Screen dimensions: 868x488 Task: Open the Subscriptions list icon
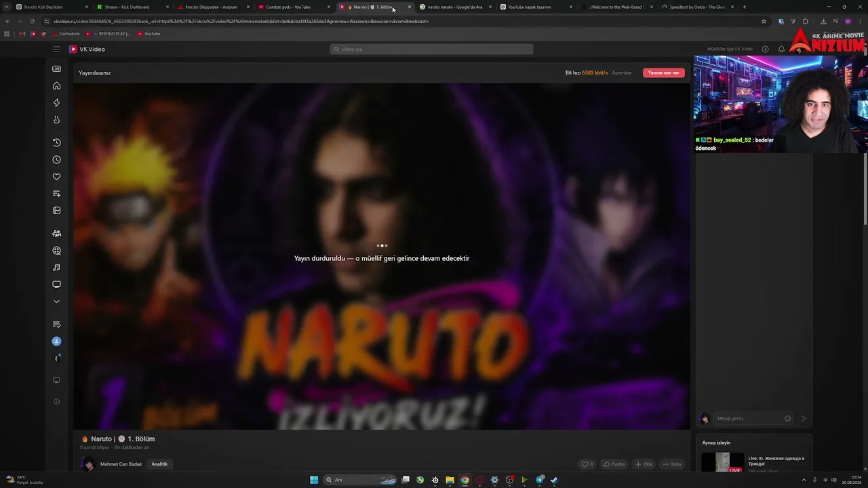point(57,325)
